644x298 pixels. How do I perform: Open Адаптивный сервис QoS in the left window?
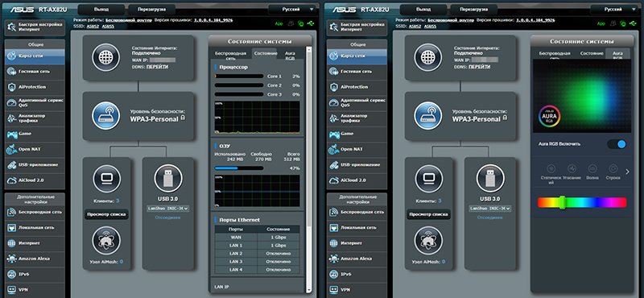tap(35, 102)
